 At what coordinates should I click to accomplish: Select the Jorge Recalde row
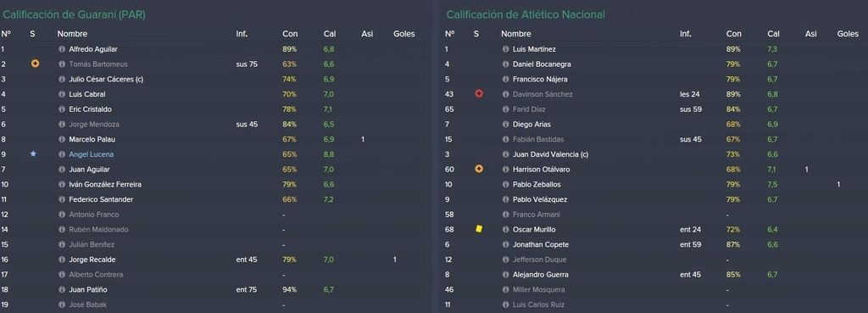tap(214, 260)
